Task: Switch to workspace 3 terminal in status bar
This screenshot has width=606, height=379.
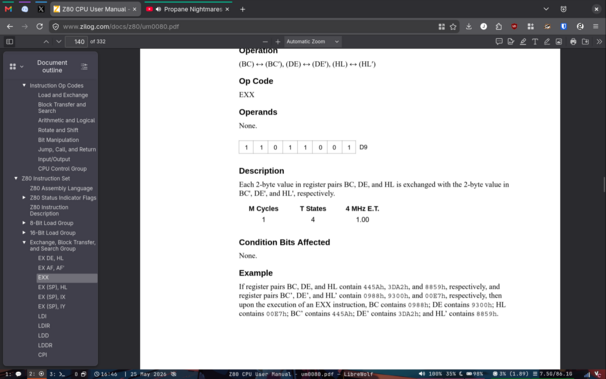Action: pyautogui.click(x=57, y=374)
